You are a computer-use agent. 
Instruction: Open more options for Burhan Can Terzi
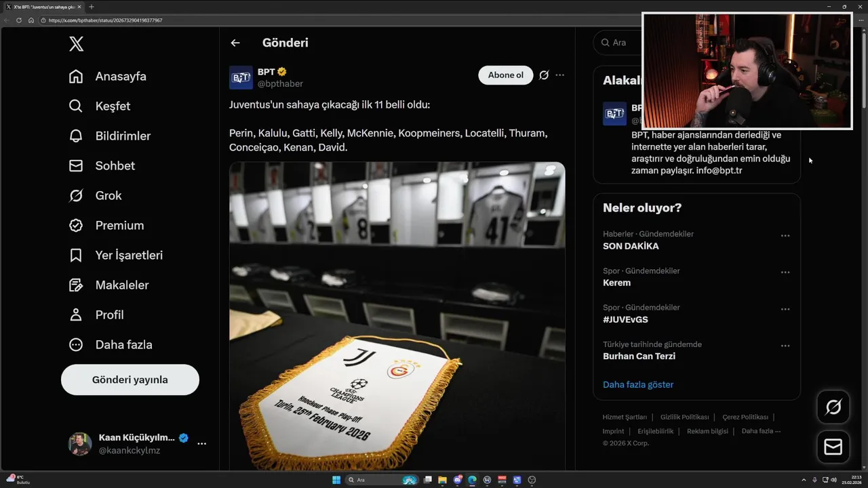(785, 346)
